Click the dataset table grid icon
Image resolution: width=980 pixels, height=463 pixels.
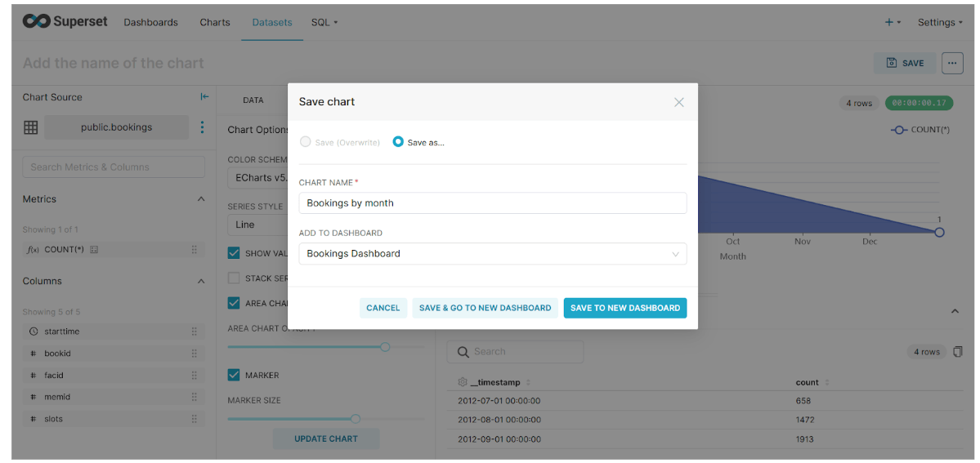click(30, 127)
